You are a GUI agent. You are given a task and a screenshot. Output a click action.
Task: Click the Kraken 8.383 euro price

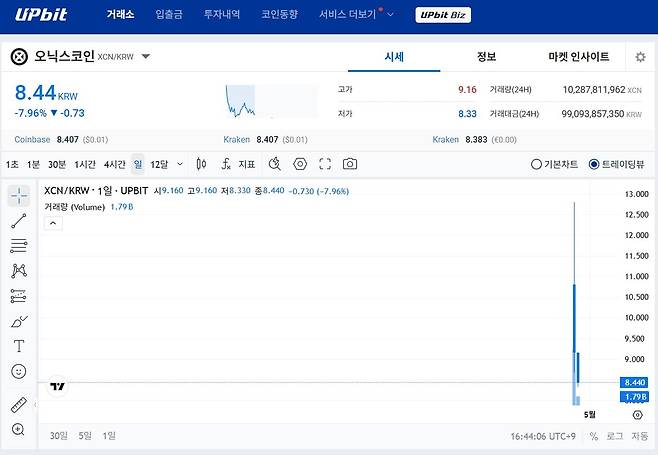point(475,139)
